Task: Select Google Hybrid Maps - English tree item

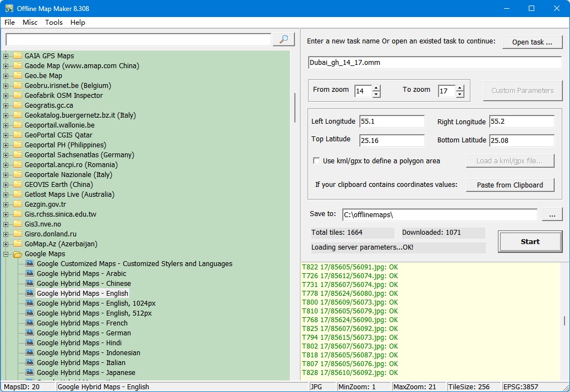Action: [82, 293]
